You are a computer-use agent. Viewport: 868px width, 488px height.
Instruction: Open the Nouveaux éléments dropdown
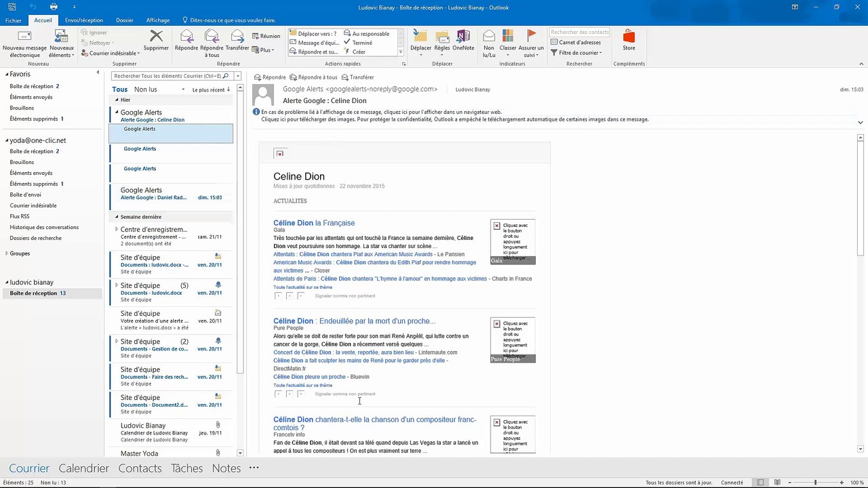[62, 43]
